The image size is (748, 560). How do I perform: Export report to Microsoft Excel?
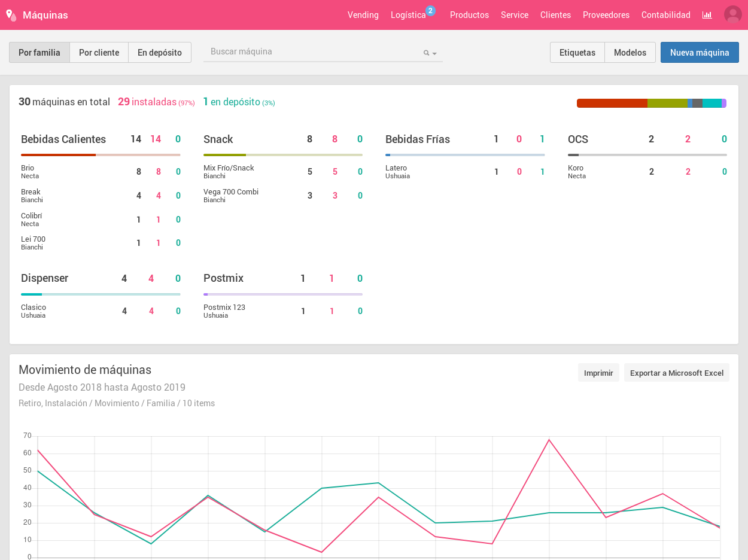(x=676, y=373)
